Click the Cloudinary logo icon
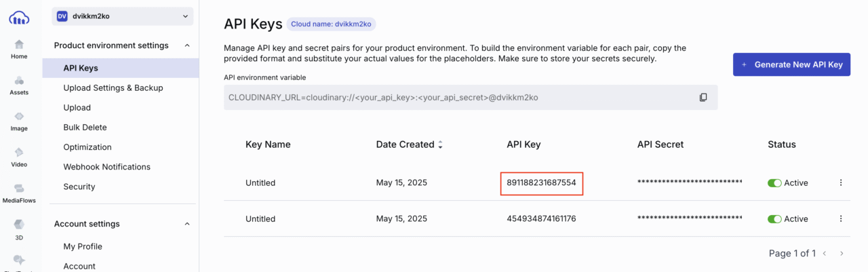 click(19, 17)
